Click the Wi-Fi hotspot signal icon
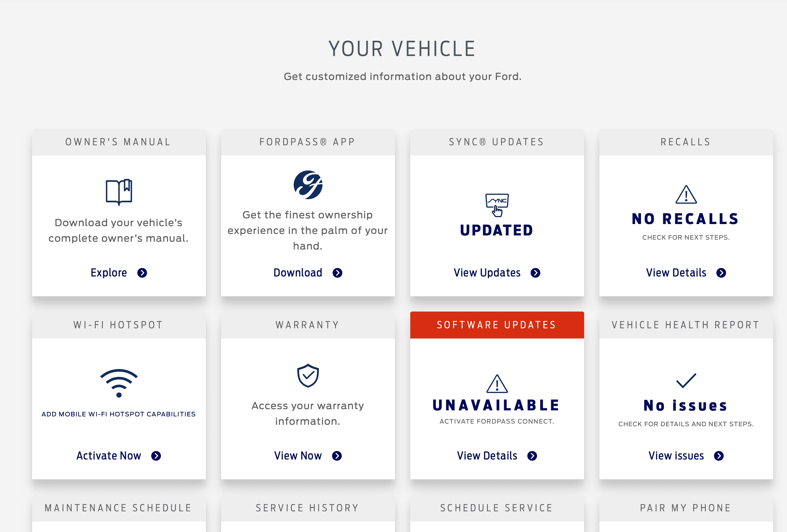 point(119,383)
